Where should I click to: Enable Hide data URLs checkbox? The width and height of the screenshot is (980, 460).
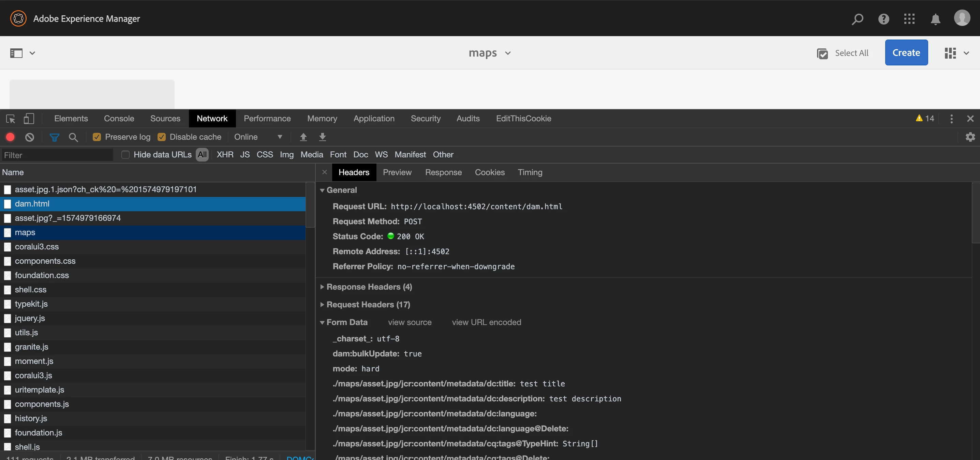click(125, 155)
